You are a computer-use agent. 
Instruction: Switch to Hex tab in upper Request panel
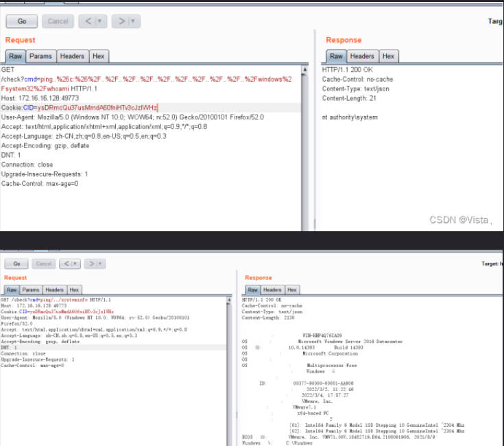click(99, 56)
